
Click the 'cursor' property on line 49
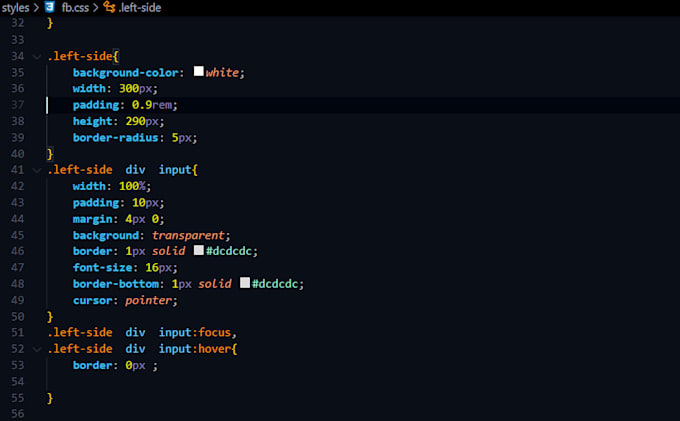tap(92, 300)
